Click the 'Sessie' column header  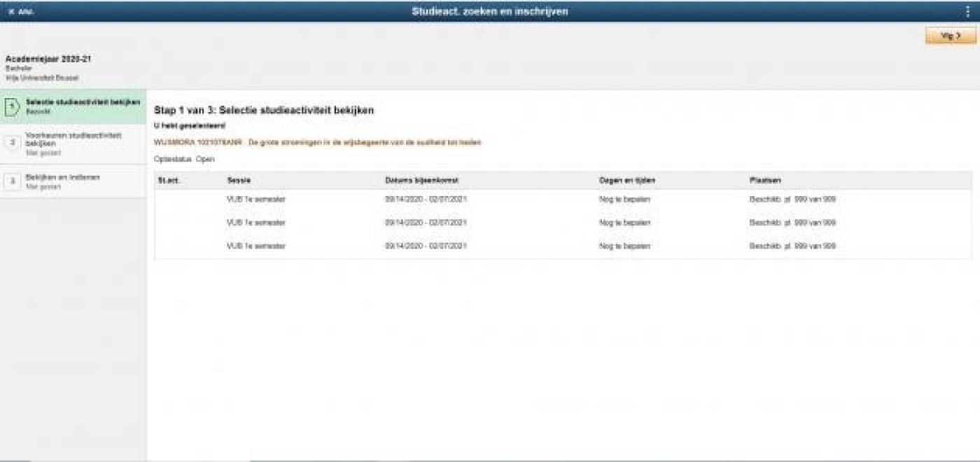point(239,181)
